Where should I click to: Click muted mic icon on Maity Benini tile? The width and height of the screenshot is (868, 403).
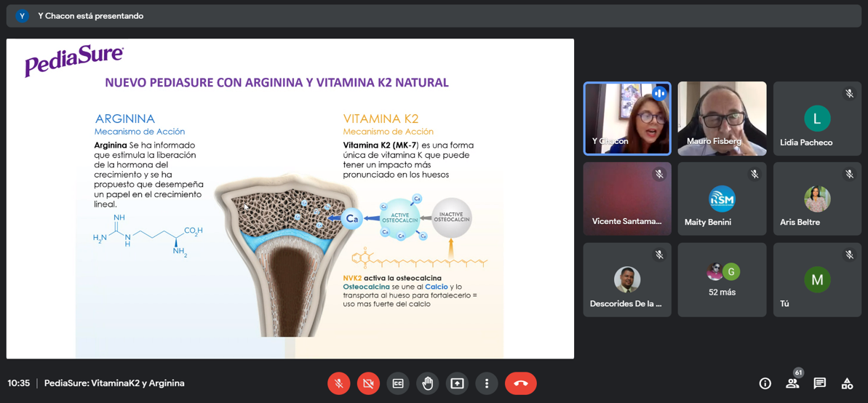[754, 174]
